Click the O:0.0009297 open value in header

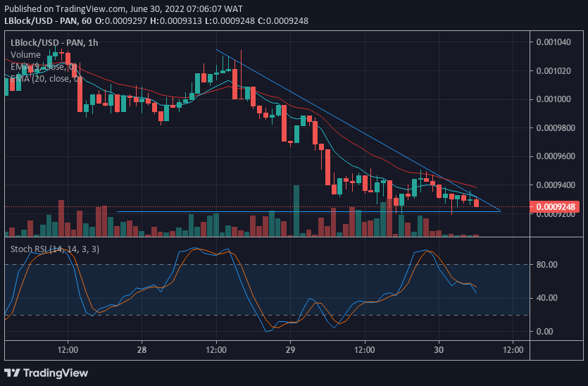(x=120, y=21)
